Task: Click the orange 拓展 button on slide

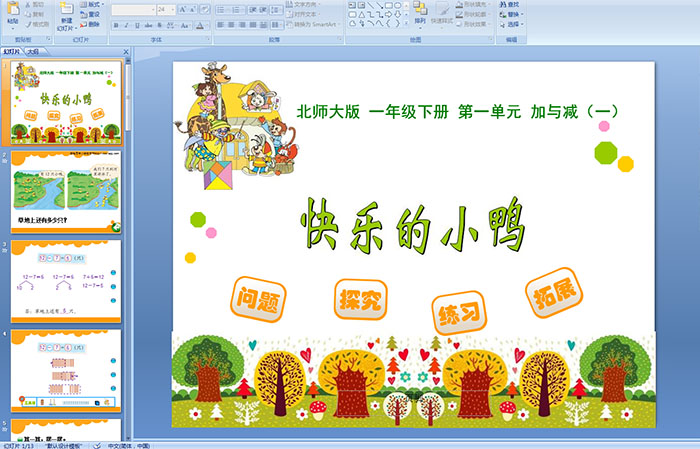Action: pyautogui.click(x=554, y=293)
